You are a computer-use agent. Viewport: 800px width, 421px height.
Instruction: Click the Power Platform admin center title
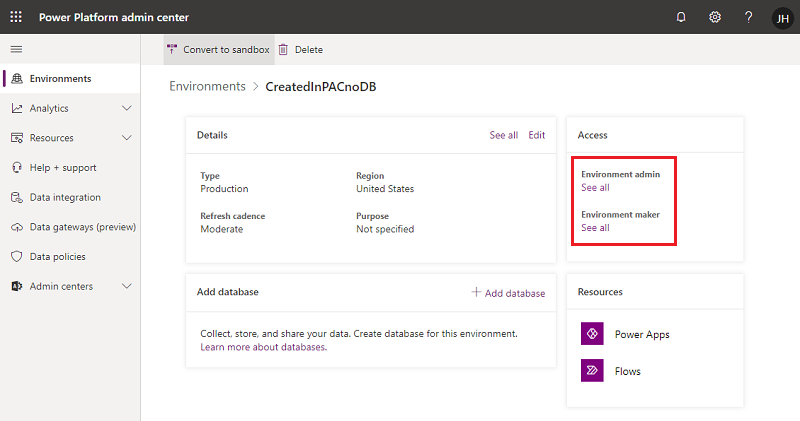point(114,17)
